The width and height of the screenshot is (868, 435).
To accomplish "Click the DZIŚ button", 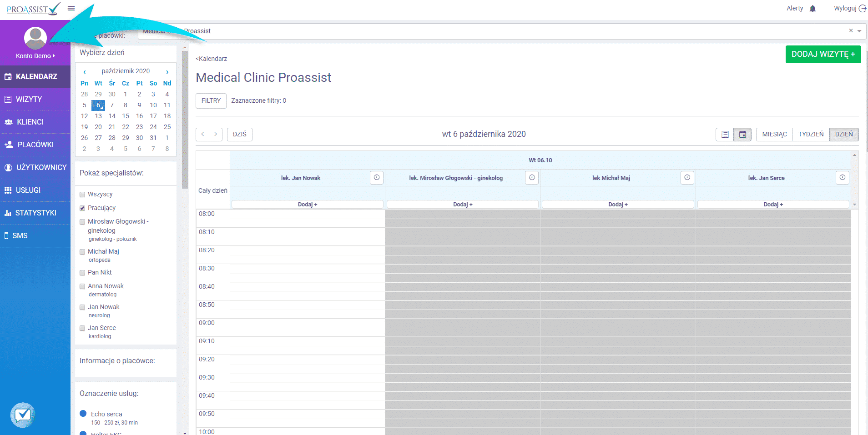I will click(x=240, y=134).
